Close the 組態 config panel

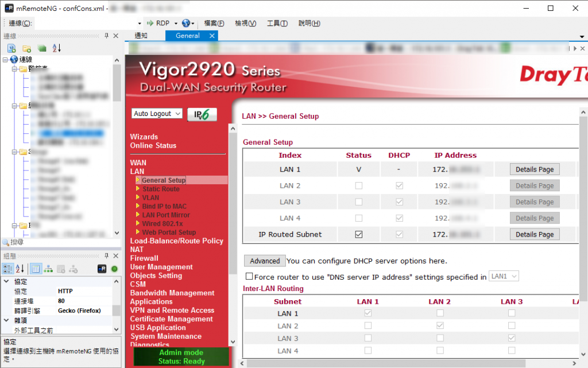pos(116,255)
